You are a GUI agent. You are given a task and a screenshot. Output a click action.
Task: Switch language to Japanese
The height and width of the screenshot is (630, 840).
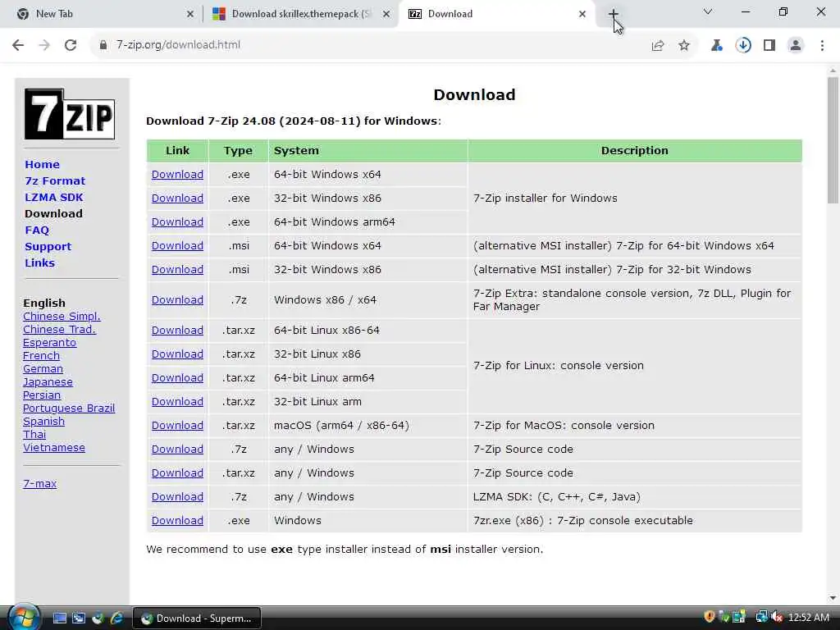[x=48, y=382]
